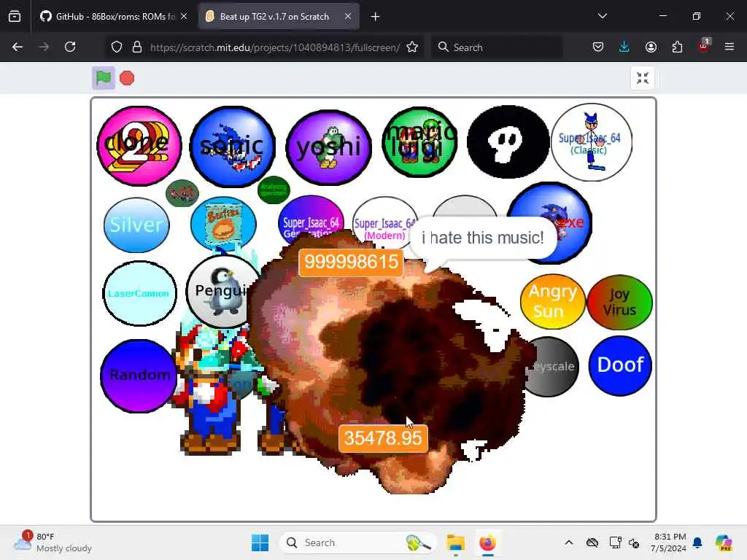747x560 pixels.
Task: Open File Explorer from the taskbar
Action: click(x=455, y=542)
